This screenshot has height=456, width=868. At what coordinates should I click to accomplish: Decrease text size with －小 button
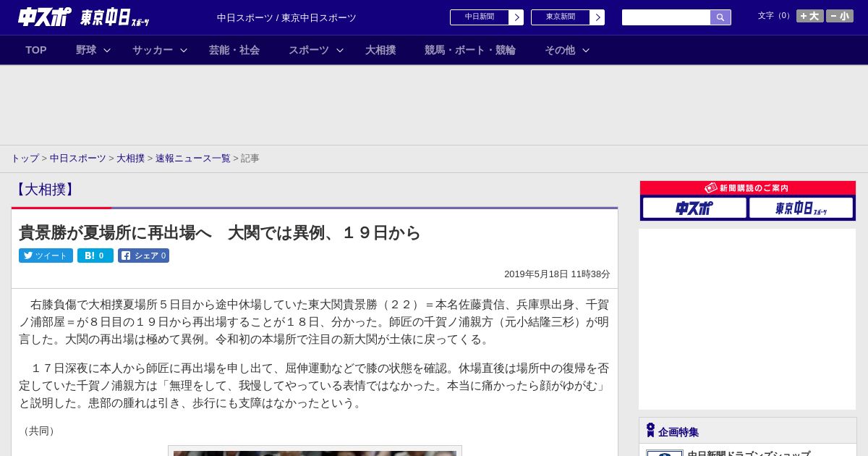pos(840,16)
